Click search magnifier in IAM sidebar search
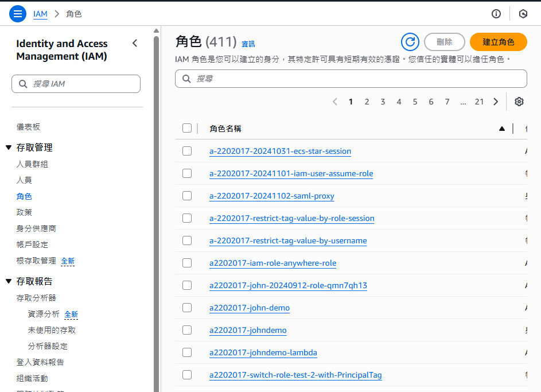The height and width of the screenshot is (392, 541). tap(23, 84)
